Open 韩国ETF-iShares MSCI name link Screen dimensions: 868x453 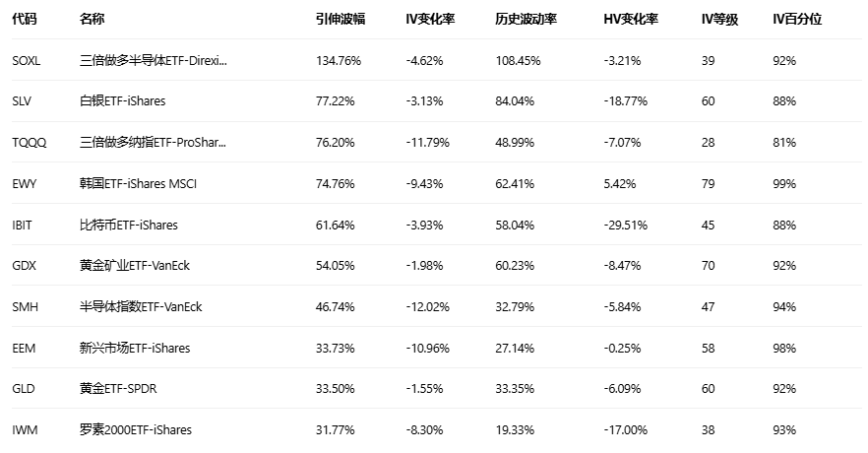(x=138, y=183)
